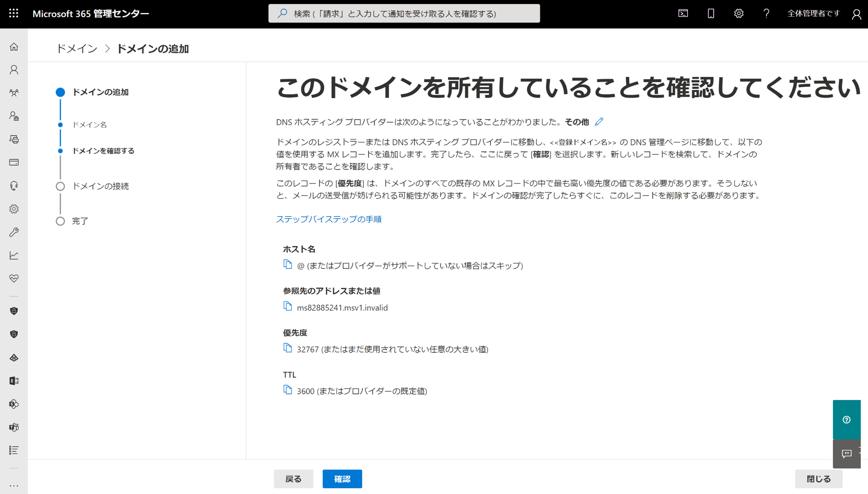Open the feedback chat button
This screenshot has height=494, width=868.
coord(847,453)
